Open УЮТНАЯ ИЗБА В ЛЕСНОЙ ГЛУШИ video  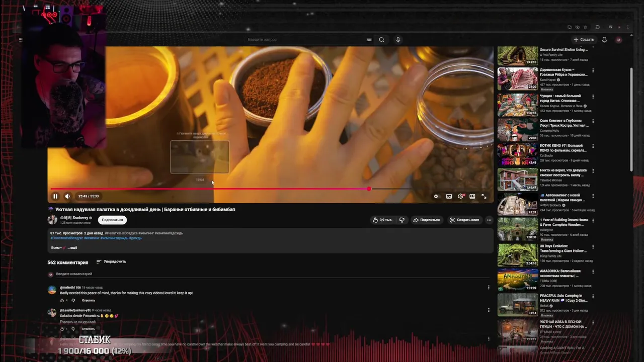click(518, 330)
